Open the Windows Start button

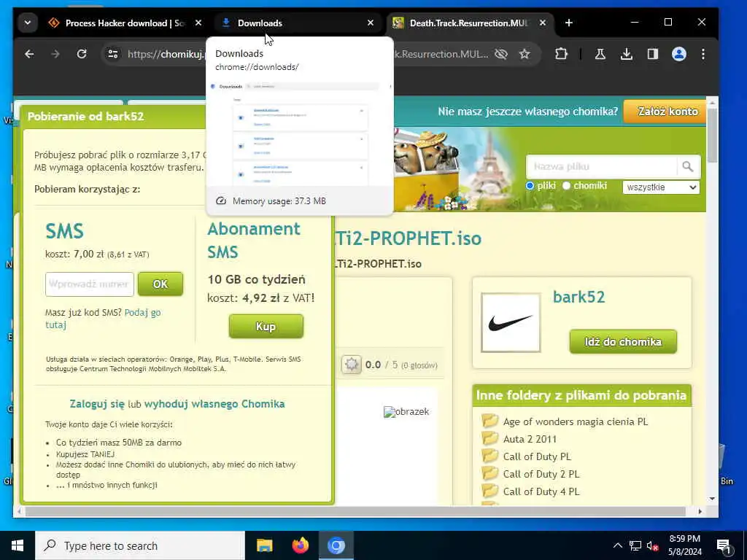18,545
